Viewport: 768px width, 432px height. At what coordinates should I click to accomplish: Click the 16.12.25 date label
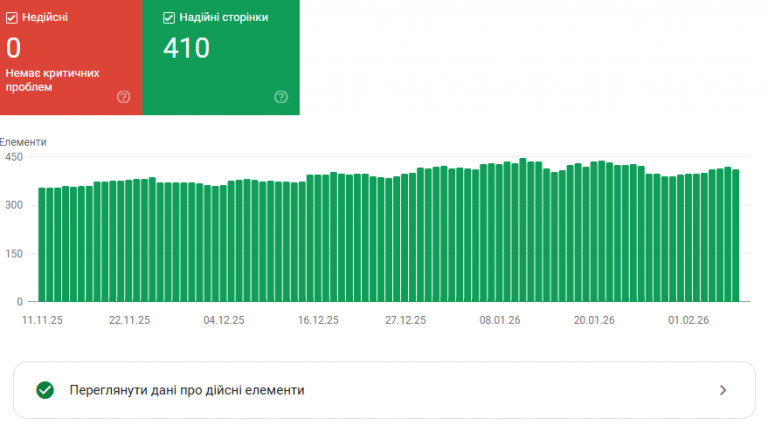pyautogui.click(x=318, y=320)
